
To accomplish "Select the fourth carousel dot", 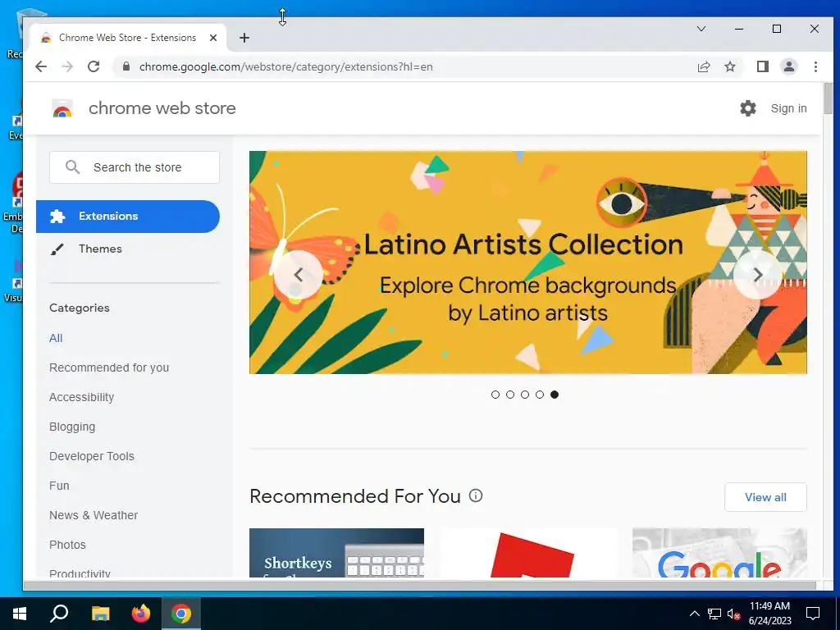I will [540, 395].
